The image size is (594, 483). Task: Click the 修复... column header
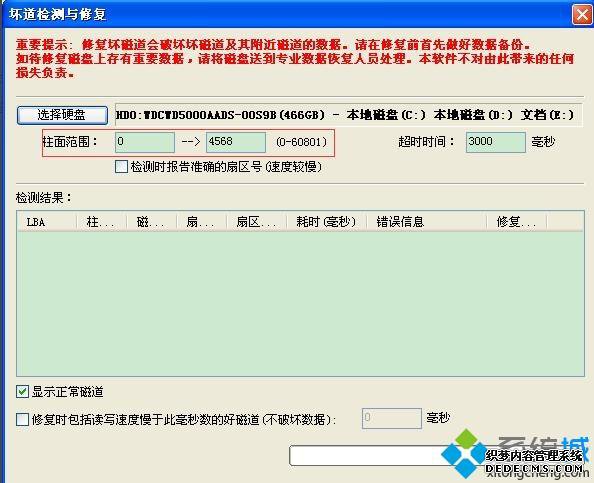pyautogui.click(x=517, y=222)
